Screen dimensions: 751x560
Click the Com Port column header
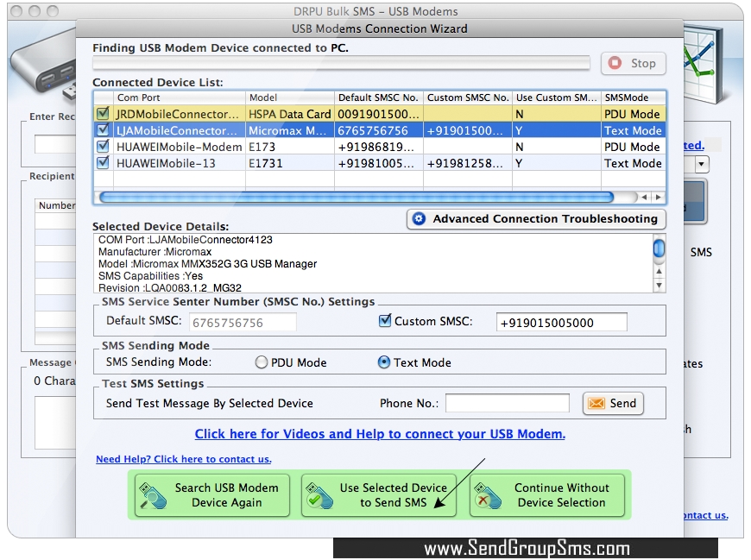tap(180, 98)
